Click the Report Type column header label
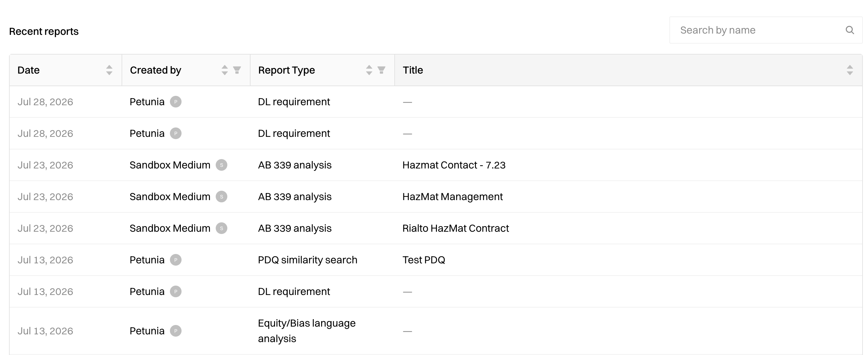Screen dimensions: 868x355 286,70
